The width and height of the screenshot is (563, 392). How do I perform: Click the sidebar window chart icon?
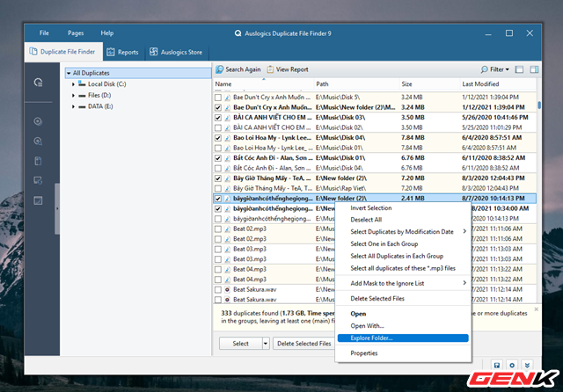click(x=38, y=200)
